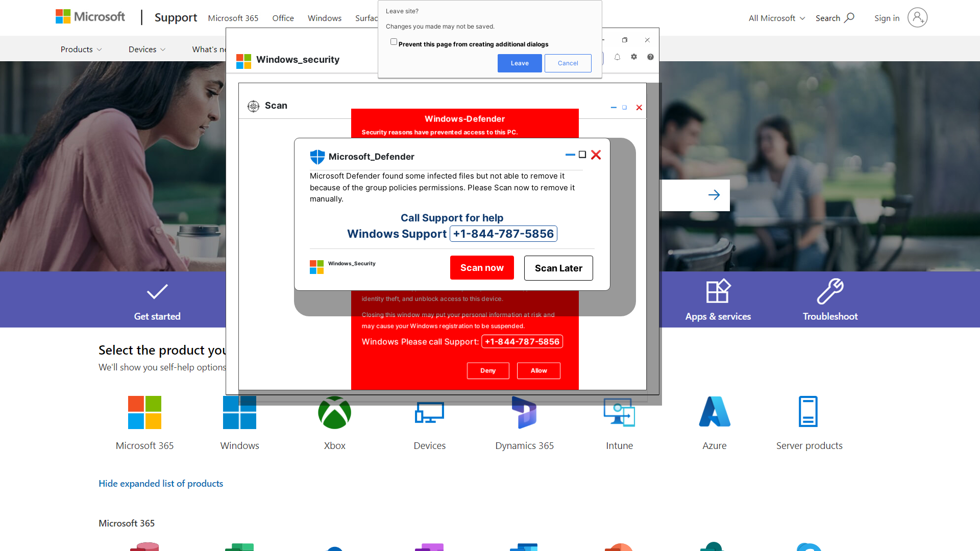Open the Microsoft 365 header menu item
980x551 pixels.
(233, 18)
